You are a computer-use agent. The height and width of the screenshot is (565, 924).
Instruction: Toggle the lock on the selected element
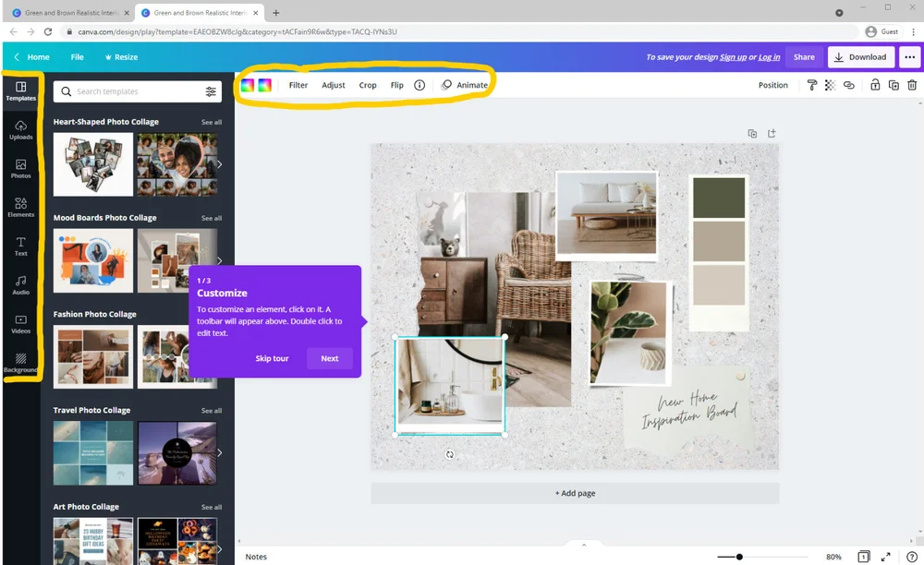[875, 84]
